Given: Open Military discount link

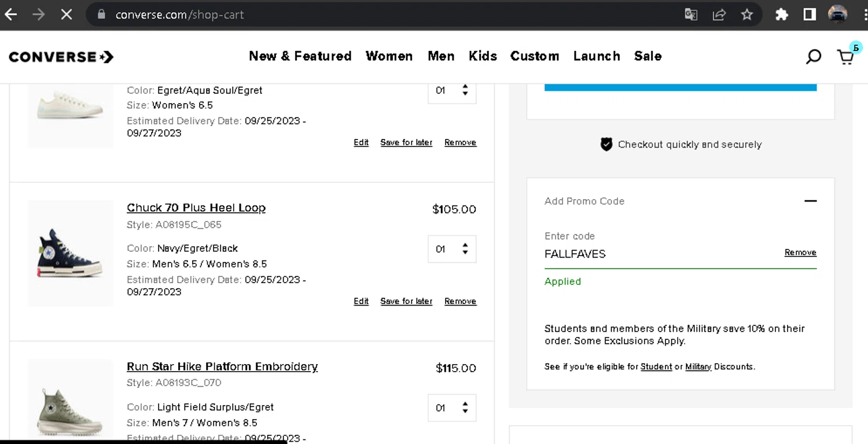Looking at the screenshot, I should click(x=698, y=366).
